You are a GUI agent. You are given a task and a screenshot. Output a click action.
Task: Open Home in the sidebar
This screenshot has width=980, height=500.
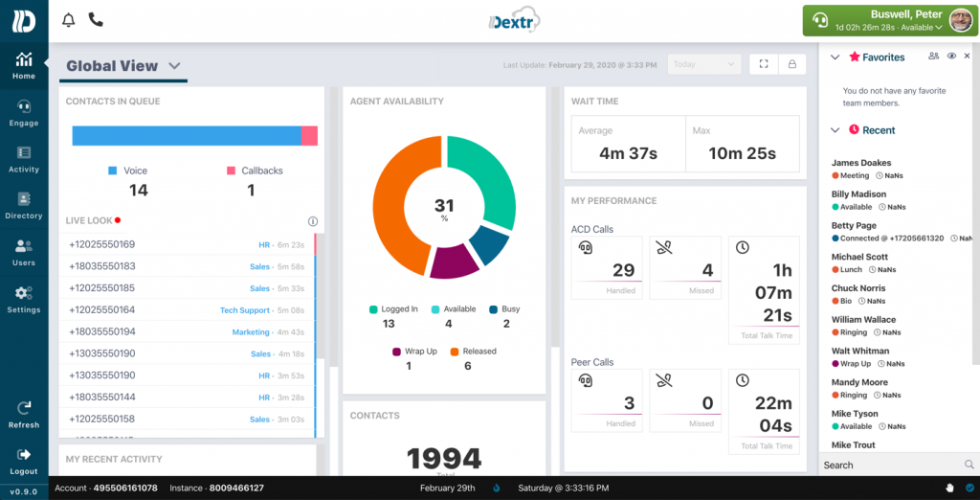tap(24, 66)
